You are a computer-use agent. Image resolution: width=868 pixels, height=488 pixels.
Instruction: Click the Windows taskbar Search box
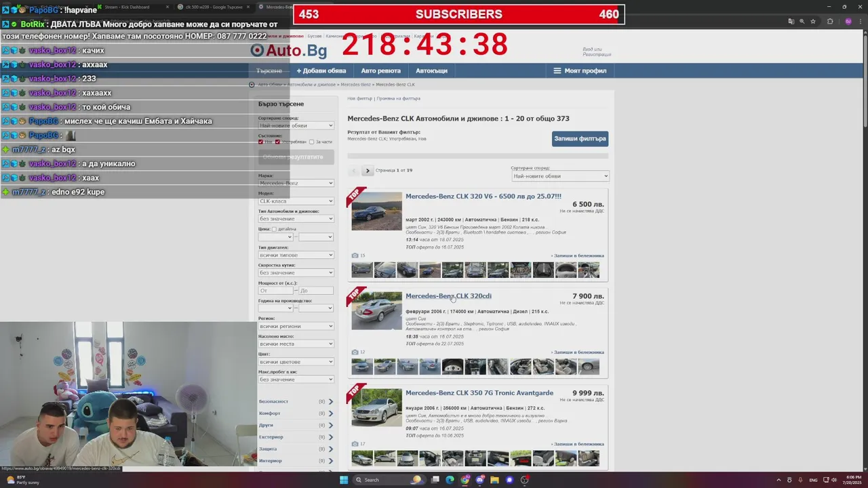coord(388,480)
